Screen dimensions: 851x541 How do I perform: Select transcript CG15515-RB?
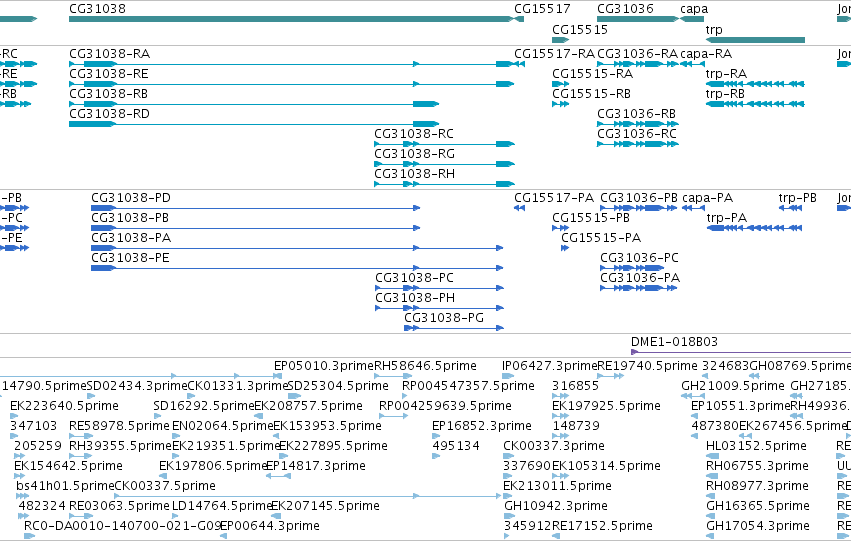[561, 104]
